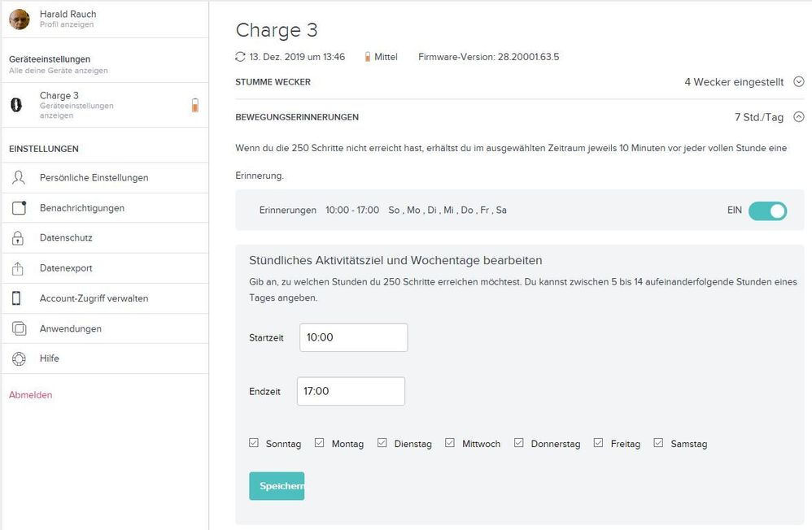Click the Firmware-Version: 28.20001.63.5 text
812x530 pixels.
(489, 57)
